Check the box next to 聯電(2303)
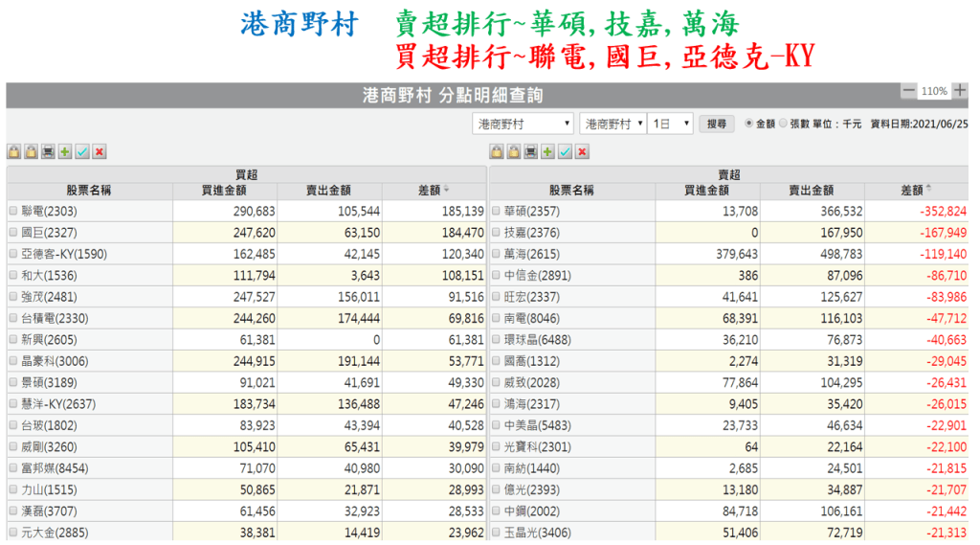Screen dimensions: 980x545 tap(13, 211)
